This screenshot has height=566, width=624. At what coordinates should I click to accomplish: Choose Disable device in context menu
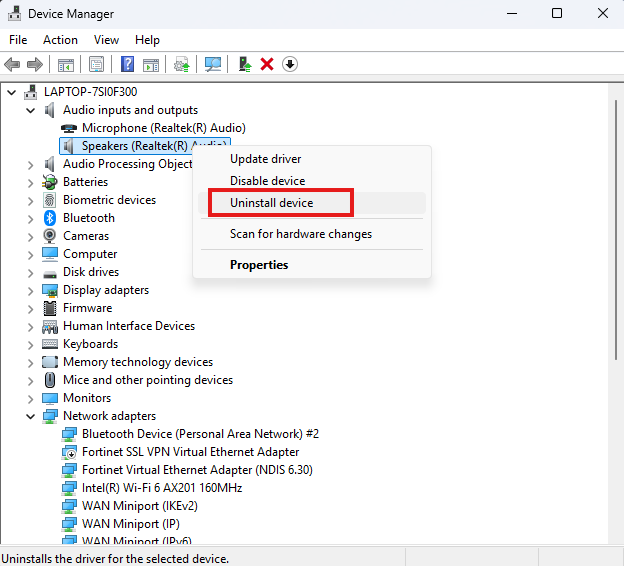tap(312, 181)
